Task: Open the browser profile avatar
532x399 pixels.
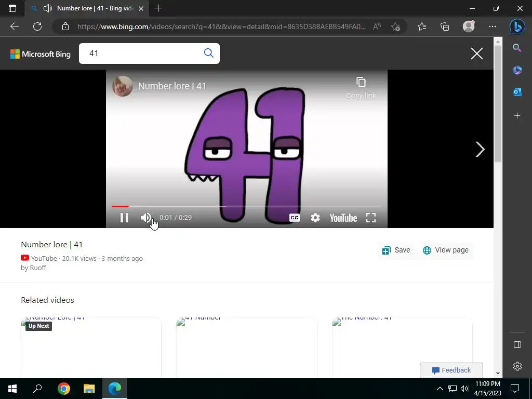Action: 469,26
